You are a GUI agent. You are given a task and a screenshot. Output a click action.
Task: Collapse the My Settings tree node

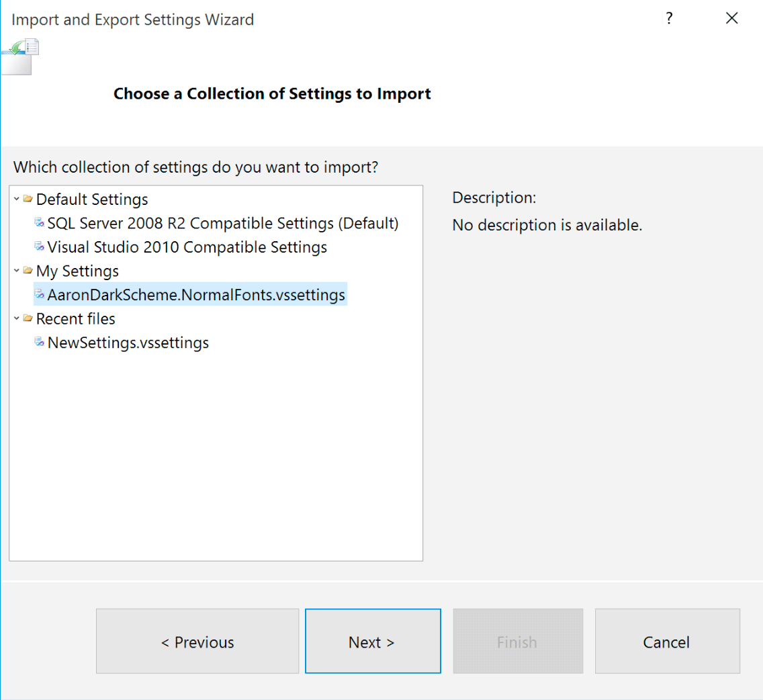tap(16, 271)
